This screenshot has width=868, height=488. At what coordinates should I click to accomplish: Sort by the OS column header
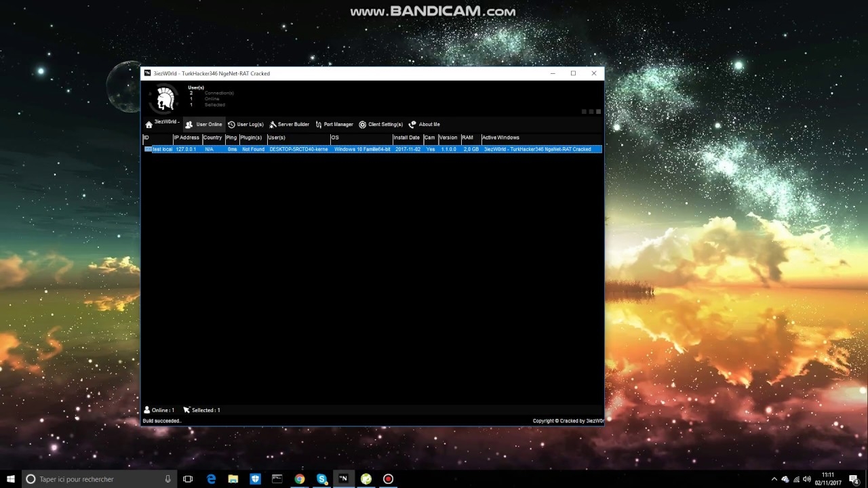coord(361,138)
